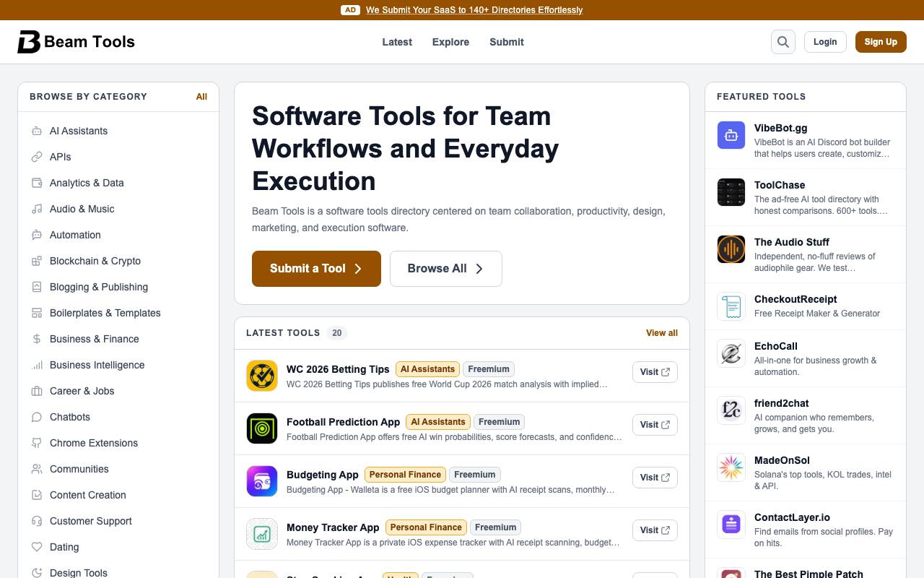The height and width of the screenshot is (578, 924).
Task: Click the Business & Finance dollar icon
Action: (37, 339)
